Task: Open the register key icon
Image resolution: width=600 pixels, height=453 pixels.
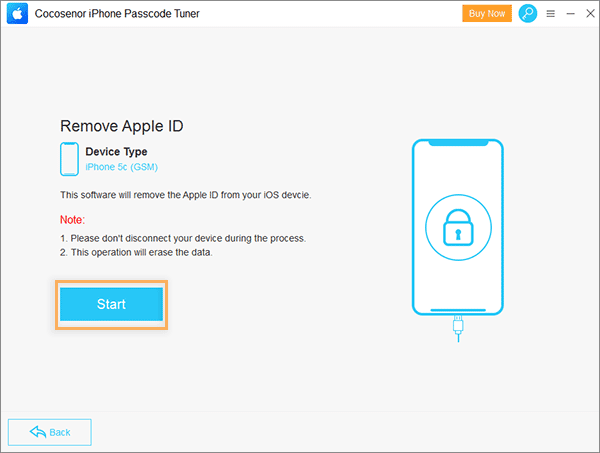Action: point(528,13)
